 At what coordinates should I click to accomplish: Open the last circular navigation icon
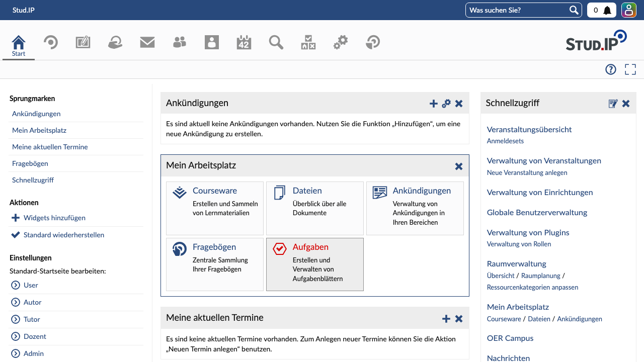coord(373,42)
